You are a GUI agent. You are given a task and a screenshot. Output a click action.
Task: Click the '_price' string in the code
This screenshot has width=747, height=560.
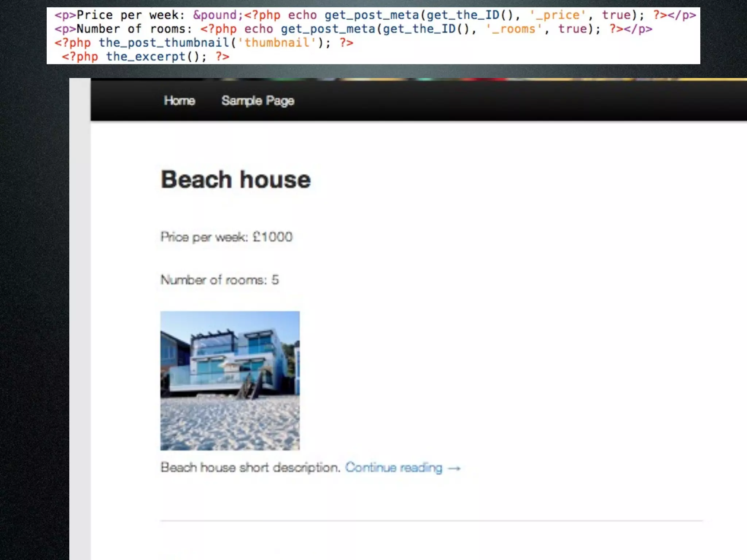tap(558, 15)
